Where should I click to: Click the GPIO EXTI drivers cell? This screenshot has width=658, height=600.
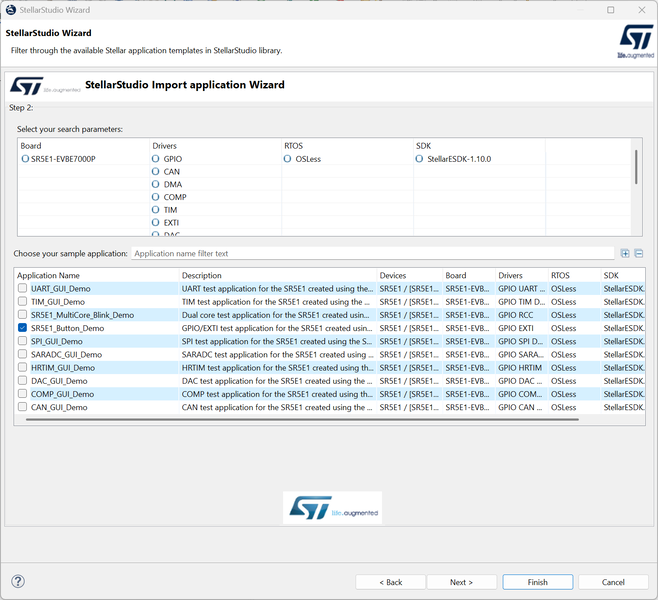click(x=516, y=328)
